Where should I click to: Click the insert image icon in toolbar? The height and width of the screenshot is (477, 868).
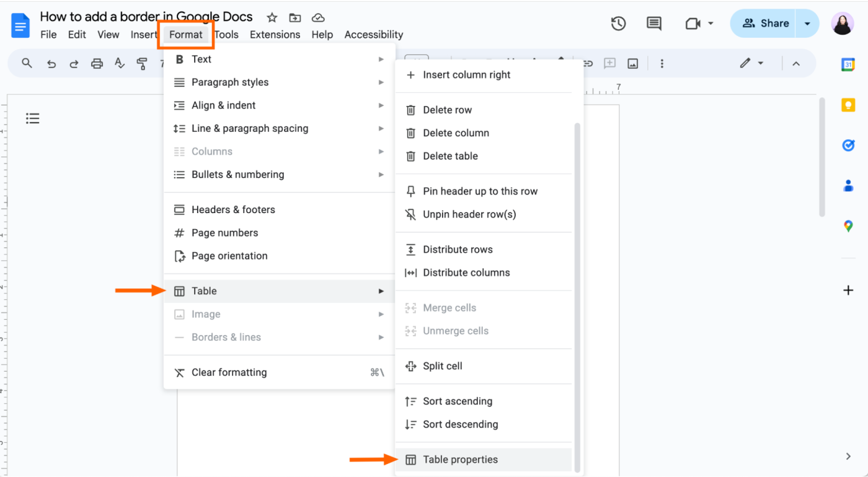tap(633, 63)
